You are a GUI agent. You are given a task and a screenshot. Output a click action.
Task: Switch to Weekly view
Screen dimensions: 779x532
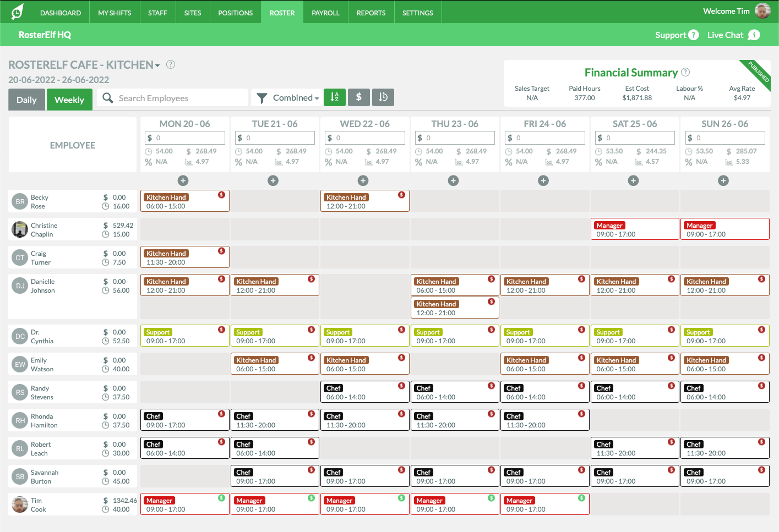(69, 100)
